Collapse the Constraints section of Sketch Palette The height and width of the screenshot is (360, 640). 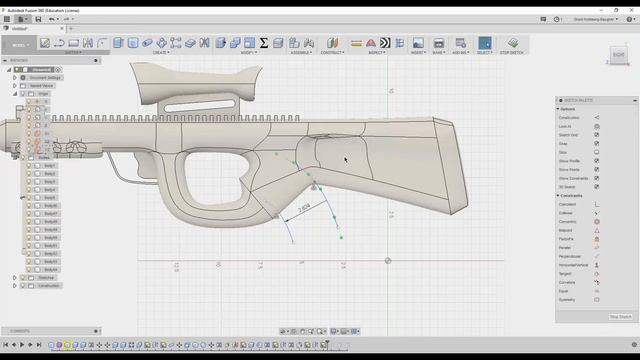[558, 196]
